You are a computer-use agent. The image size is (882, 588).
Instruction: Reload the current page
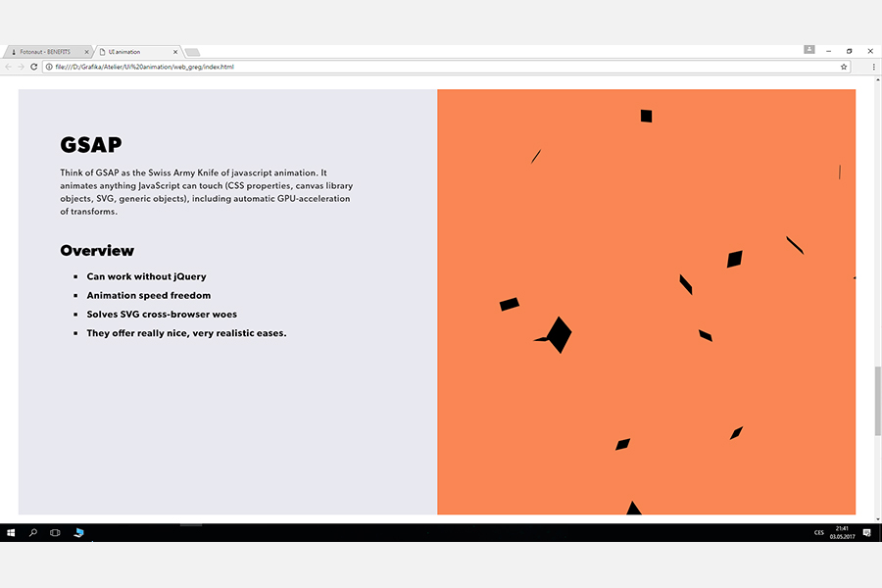34,67
